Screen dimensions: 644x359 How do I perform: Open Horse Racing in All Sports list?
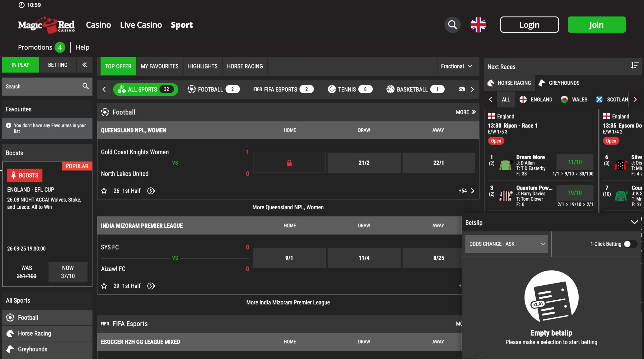[47, 333]
